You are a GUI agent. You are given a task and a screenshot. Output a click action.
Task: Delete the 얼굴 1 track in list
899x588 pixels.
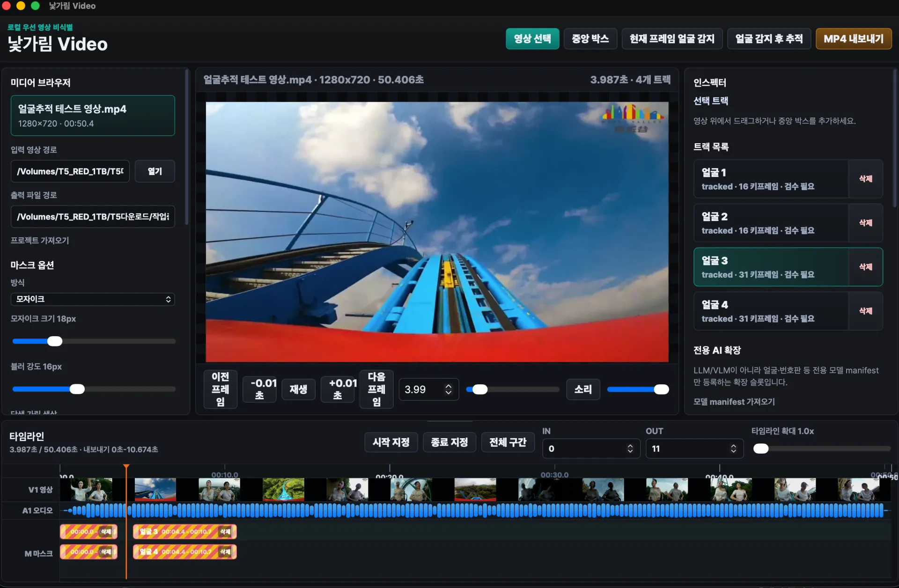pos(866,179)
